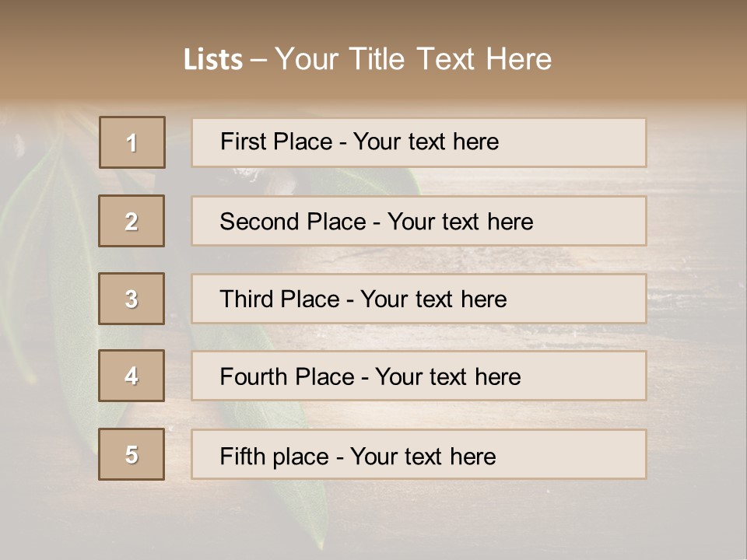Click "Your text here" in the Fifth place row
The width and height of the screenshot is (747, 560).
pos(423,456)
